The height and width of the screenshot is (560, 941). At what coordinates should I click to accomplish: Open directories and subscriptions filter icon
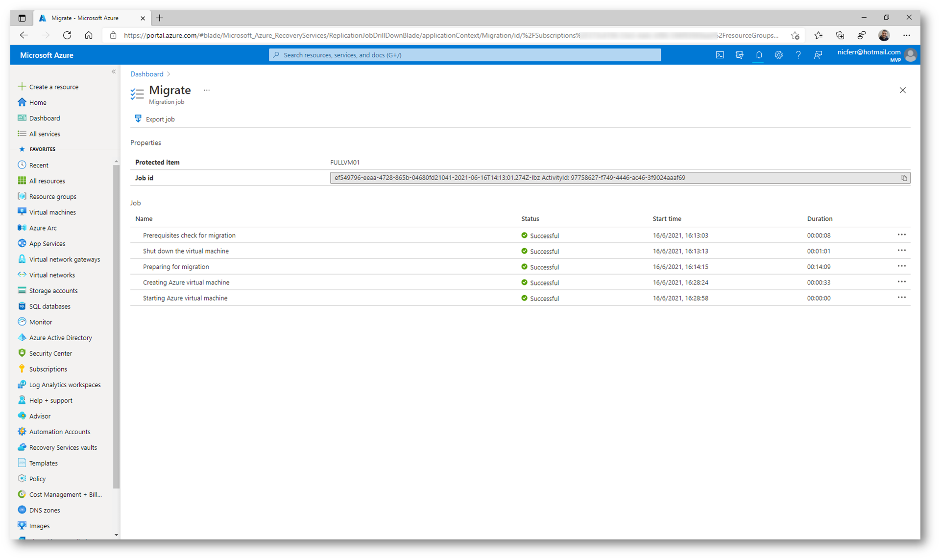[739, 55]
